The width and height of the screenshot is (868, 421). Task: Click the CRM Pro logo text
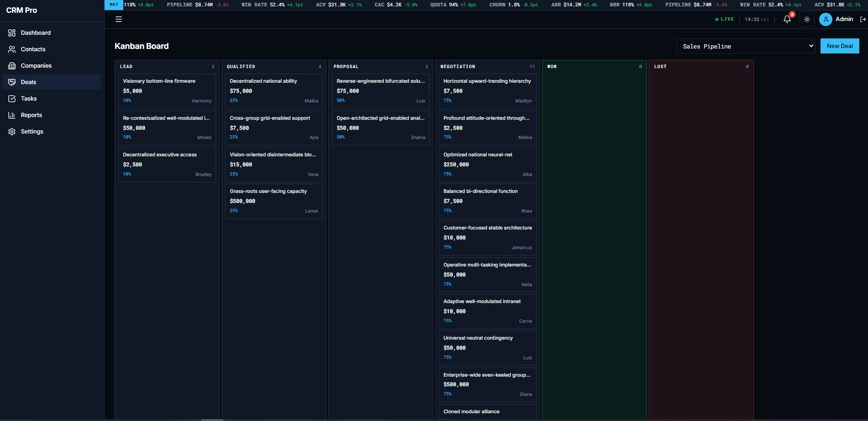click(x=21, y=10)
